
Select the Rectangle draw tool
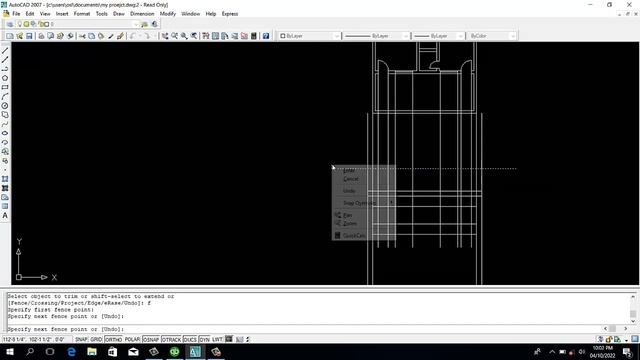(x=5, y=87)
